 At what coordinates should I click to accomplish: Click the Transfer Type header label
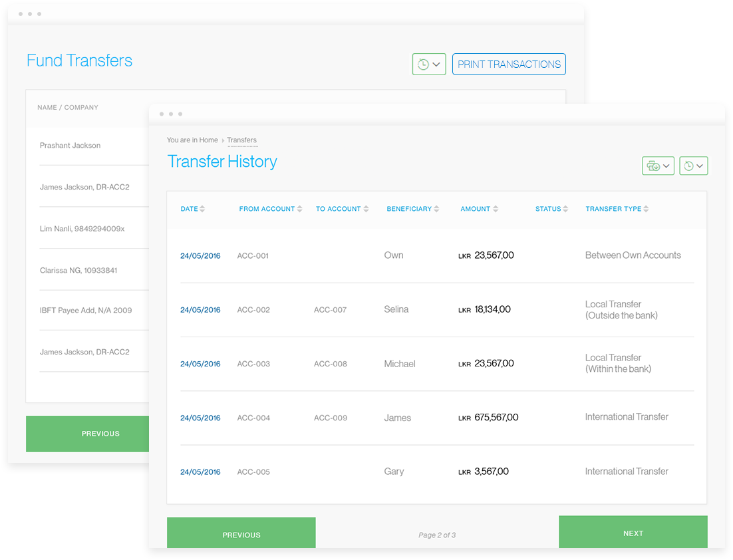coord(613,209)
